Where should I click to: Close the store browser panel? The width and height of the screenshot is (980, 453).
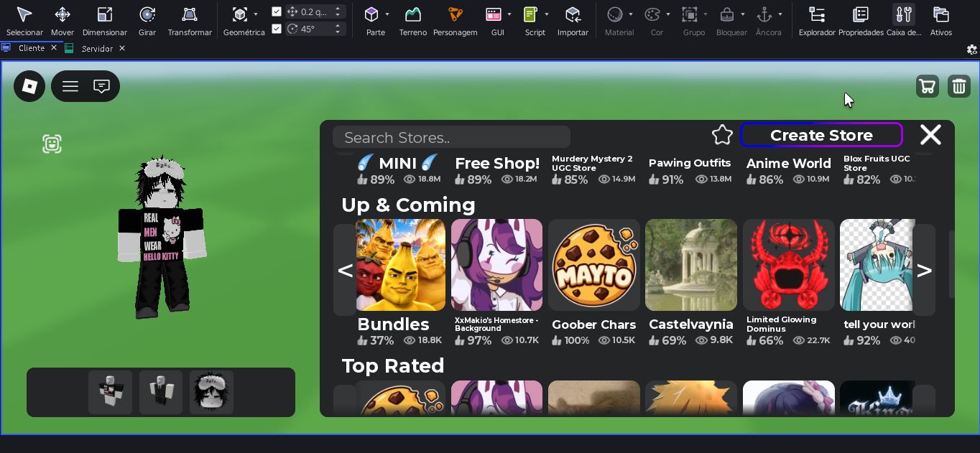pyautogui.click(x=931, y=135)
